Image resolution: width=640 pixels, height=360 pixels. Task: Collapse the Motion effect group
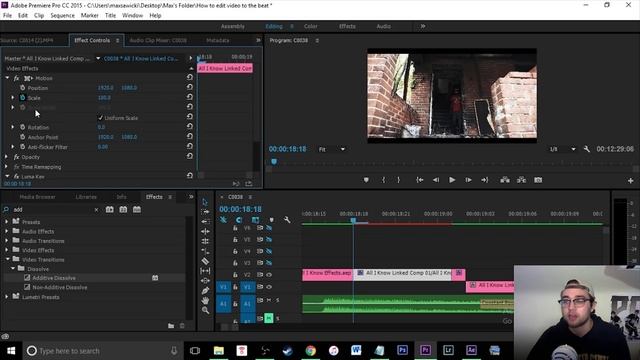point(7,78)
